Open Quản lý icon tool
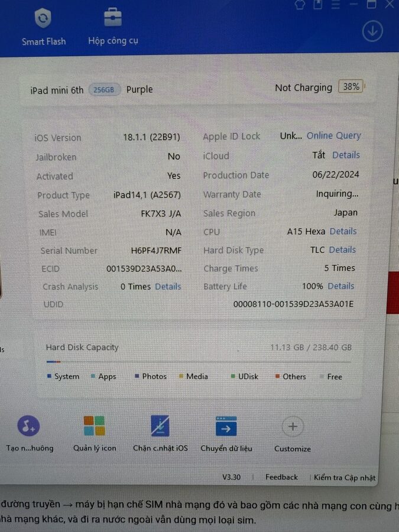This screenshot has height=532, width=399. 95,434
